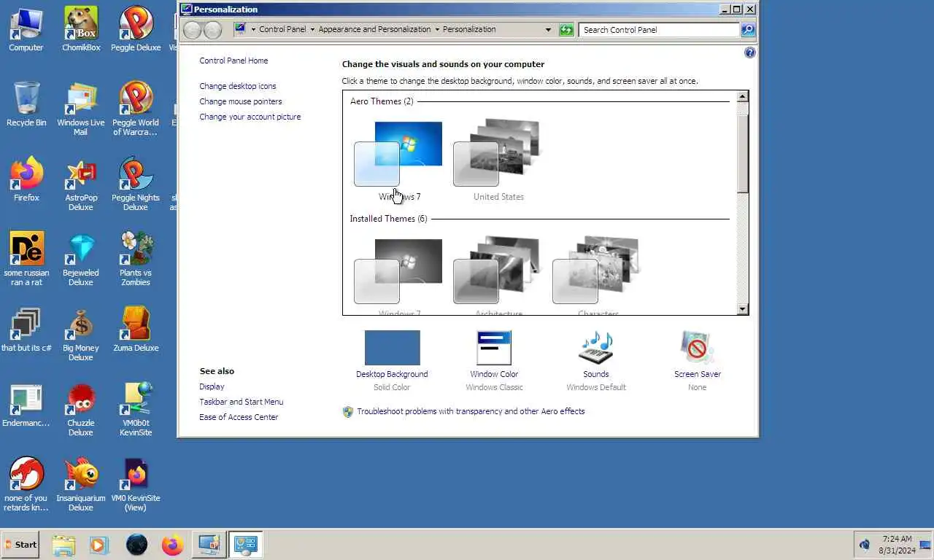Go to Control Panel in the breadcrumb
This screenshot has height=560, width=934.
pos(283,30)
